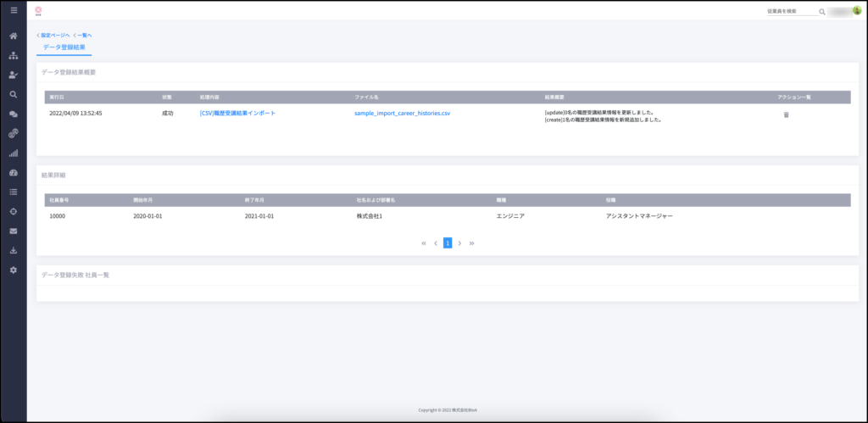This screenshot has height=423, width=868.
Task: Click the 状態 column header
Action: coord(167,97)
